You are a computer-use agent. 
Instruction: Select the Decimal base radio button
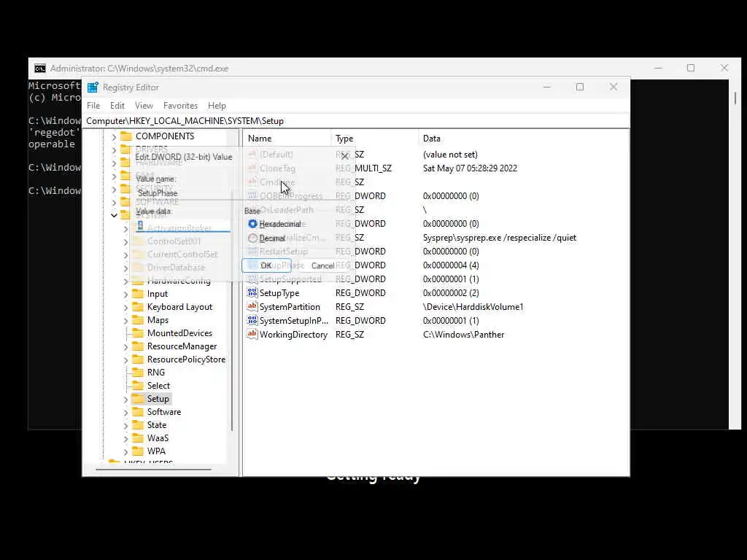point(252,238)
